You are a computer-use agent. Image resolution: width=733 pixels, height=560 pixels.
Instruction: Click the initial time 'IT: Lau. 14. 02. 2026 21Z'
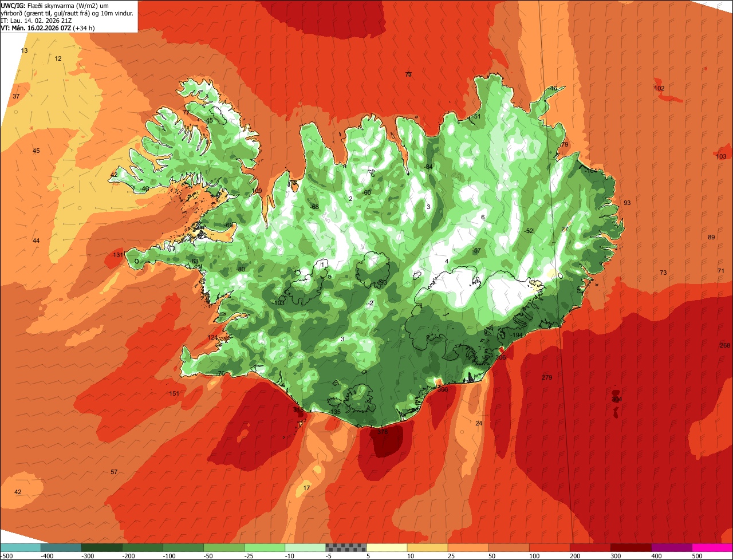(36, 20)
